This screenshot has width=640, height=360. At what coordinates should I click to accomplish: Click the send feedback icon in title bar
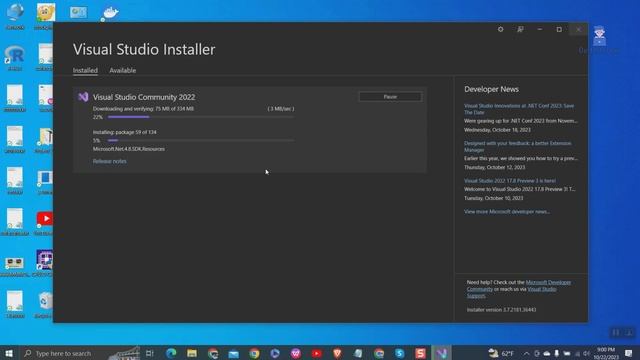point(520,29)
